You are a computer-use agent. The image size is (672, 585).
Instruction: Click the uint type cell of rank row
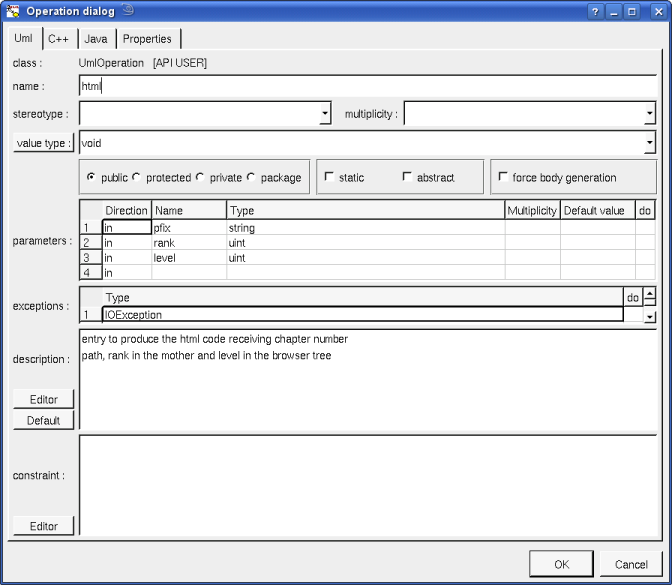click(366, 243)
